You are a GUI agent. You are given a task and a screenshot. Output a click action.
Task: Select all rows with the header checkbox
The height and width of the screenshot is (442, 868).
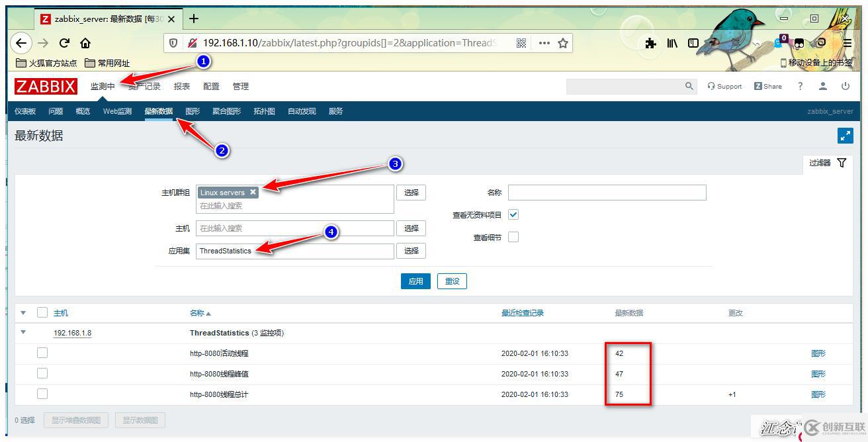(x=42, y=312)
